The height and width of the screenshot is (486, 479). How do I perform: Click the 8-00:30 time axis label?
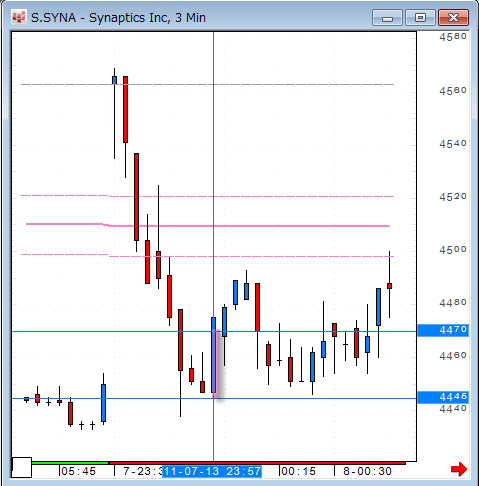(x=367, y=471)
